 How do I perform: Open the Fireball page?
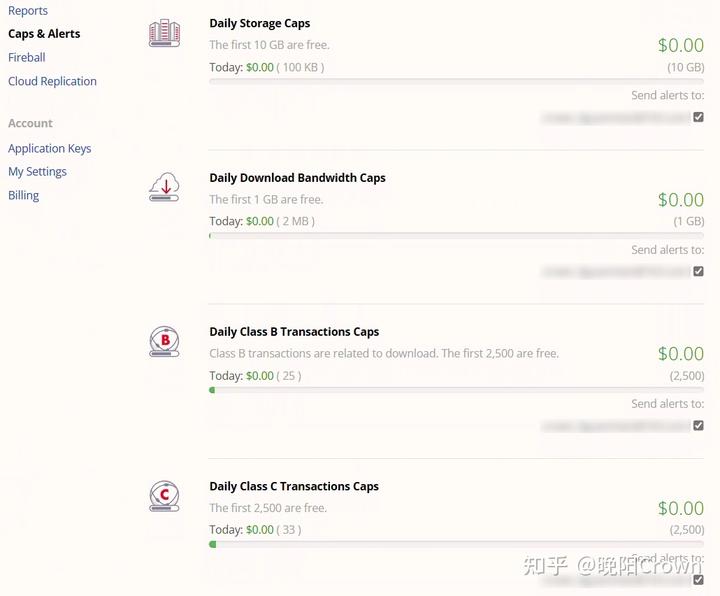(x=27, y=58)
